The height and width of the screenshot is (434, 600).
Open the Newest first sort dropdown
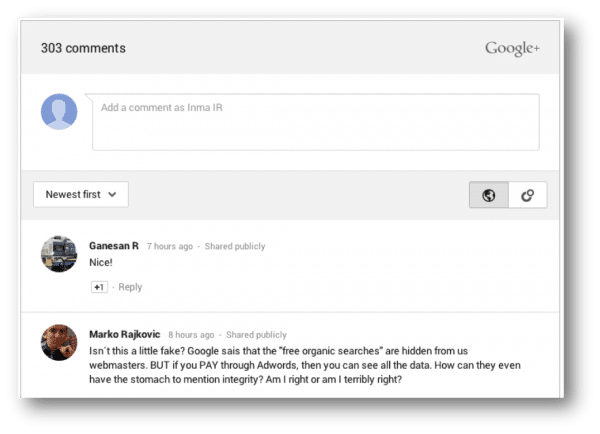(81, 194)
